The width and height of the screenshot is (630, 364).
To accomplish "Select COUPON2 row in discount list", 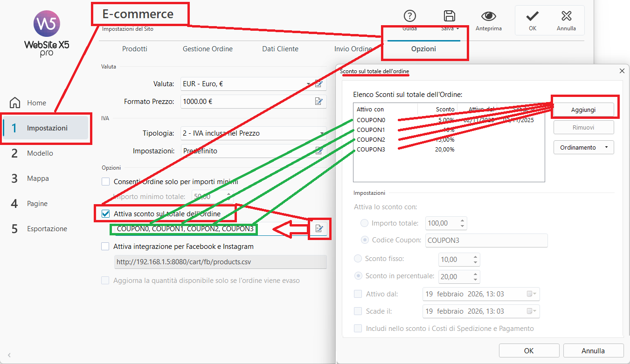I will (x=371, y=139).
